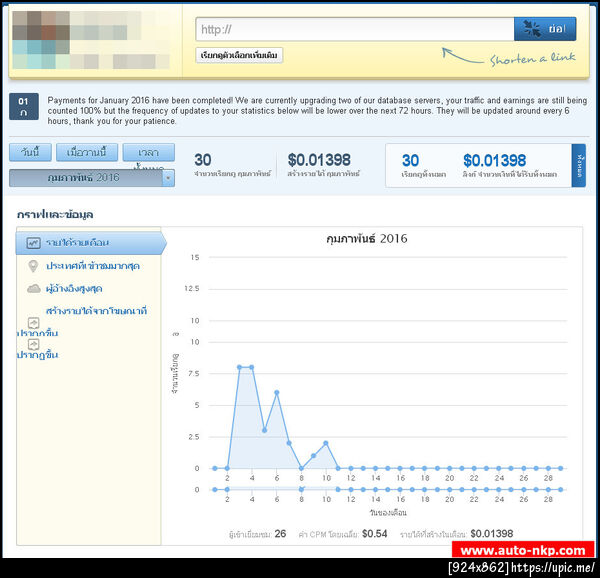Click the '01' date badge beside announcement
600x578 pixels.
click(x=24, y=107)
